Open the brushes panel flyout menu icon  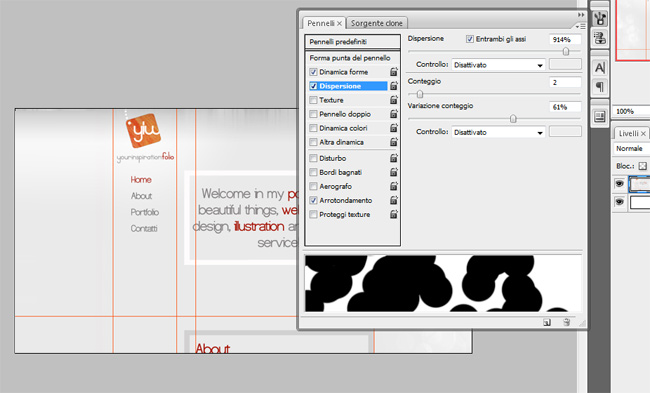pyautogui.click(x=580, y=26)
